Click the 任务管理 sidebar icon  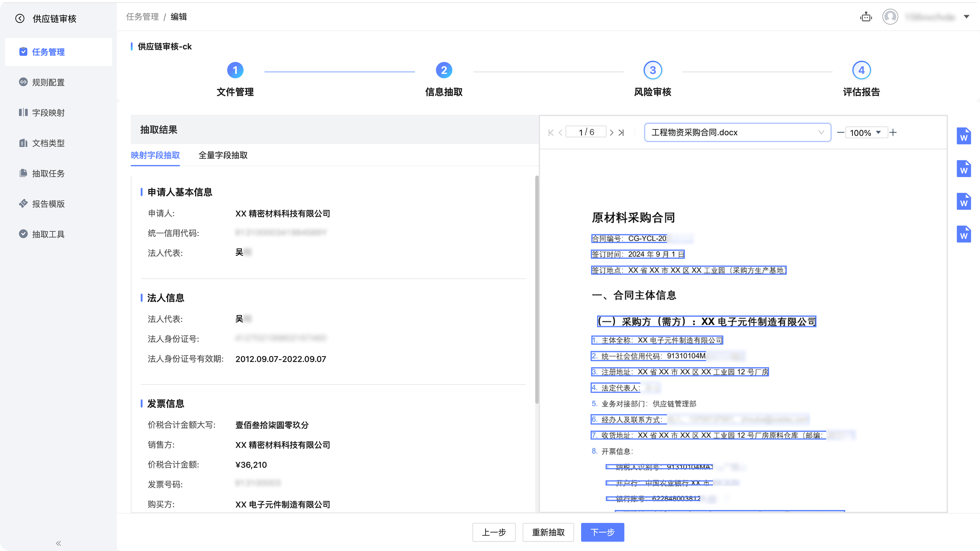click(x=23, y=52)
